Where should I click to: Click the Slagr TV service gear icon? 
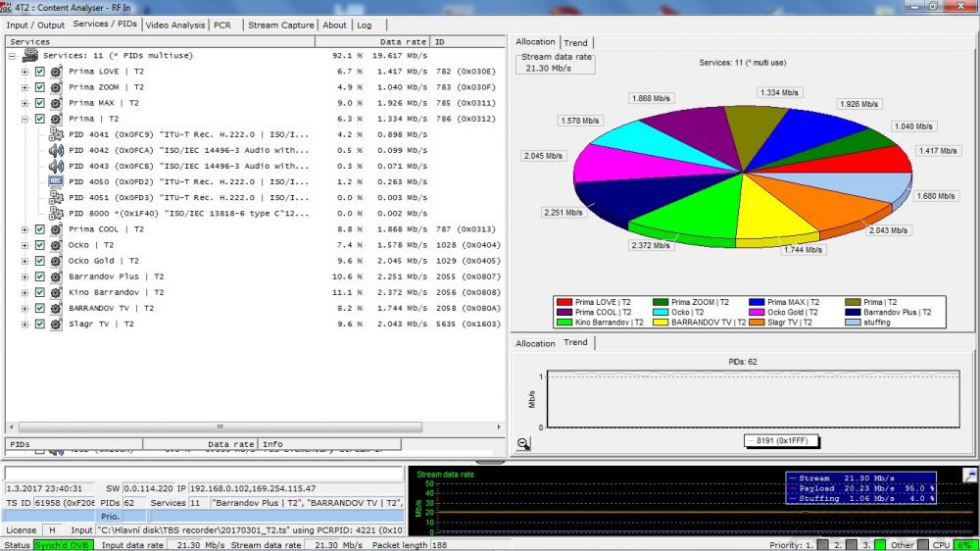pyautogui.click(x=56, y=324)
